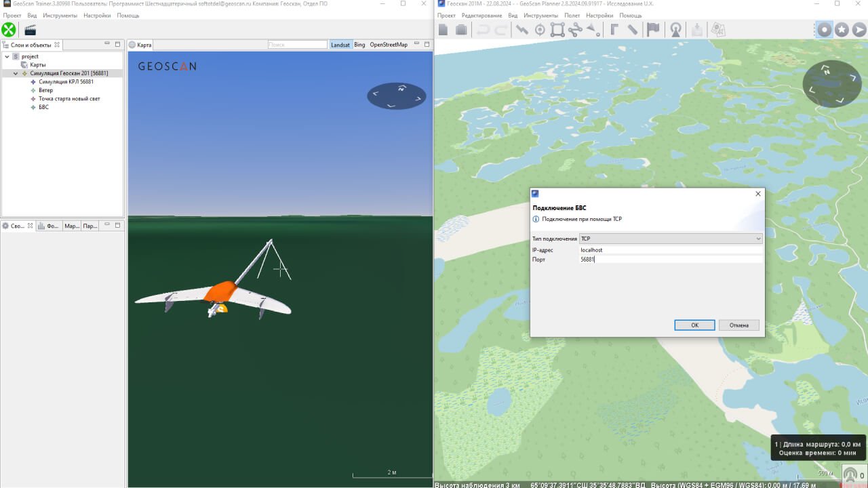
Task: Click the Порт field with 56881
Action: pos(671,260)
